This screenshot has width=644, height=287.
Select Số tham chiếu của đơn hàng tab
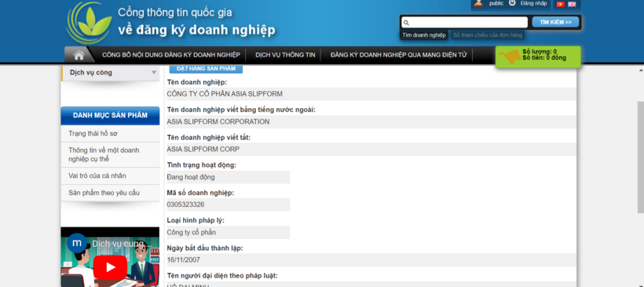pos(488,35)
